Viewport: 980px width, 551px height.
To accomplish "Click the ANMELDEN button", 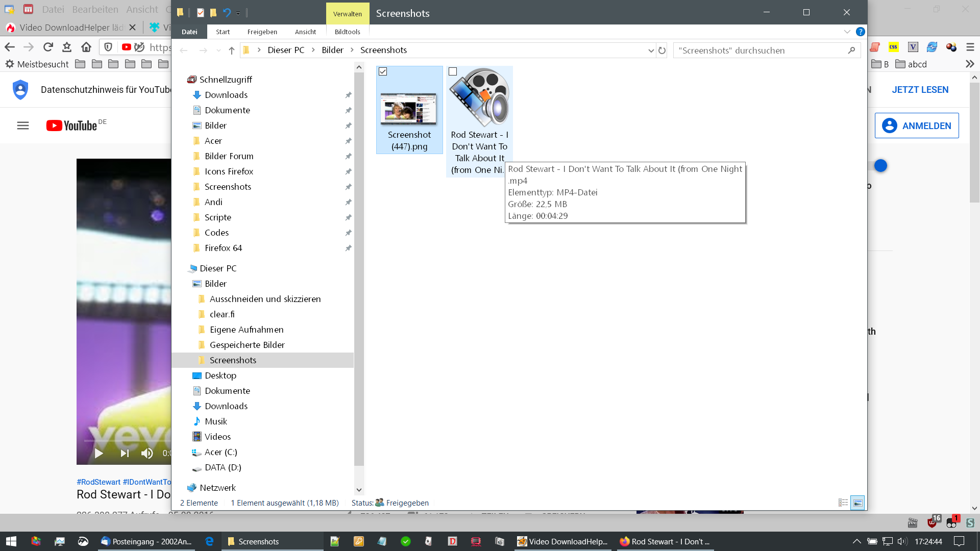I will point(917,126).
